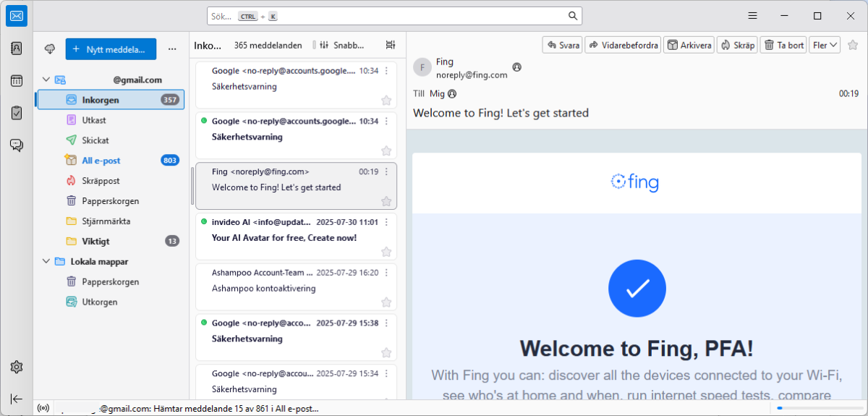Open the Chat space icon
The image size is (868, 416).
click(17, 145)
